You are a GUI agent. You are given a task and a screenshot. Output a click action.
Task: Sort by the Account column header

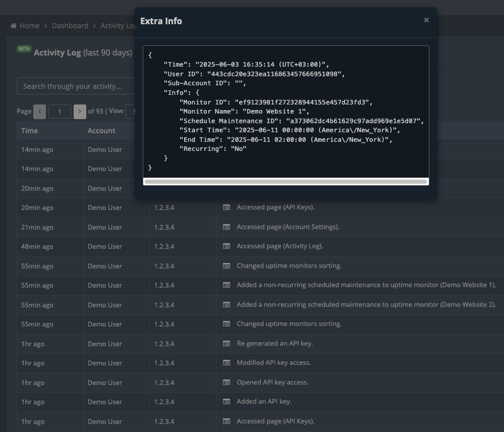pos(101,131)
